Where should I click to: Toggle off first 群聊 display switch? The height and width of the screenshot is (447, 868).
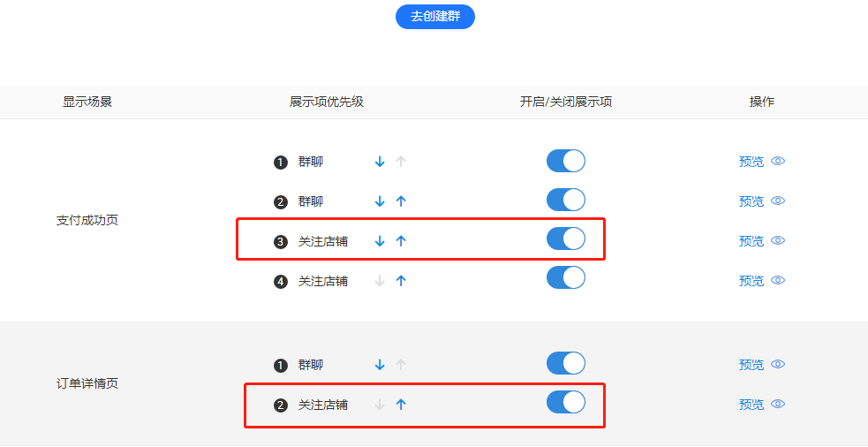coord(566,161)
